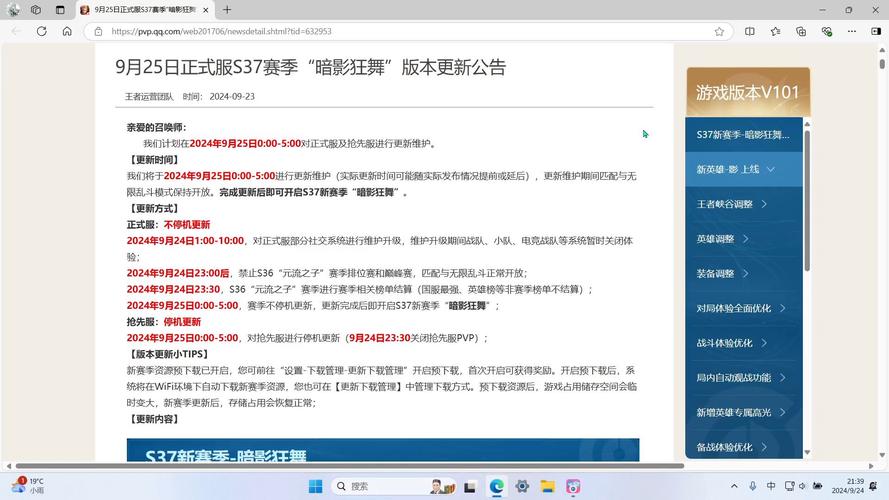Show hidden system tray icons
Viewport: 889px width, 500px height.
(734, 486)
